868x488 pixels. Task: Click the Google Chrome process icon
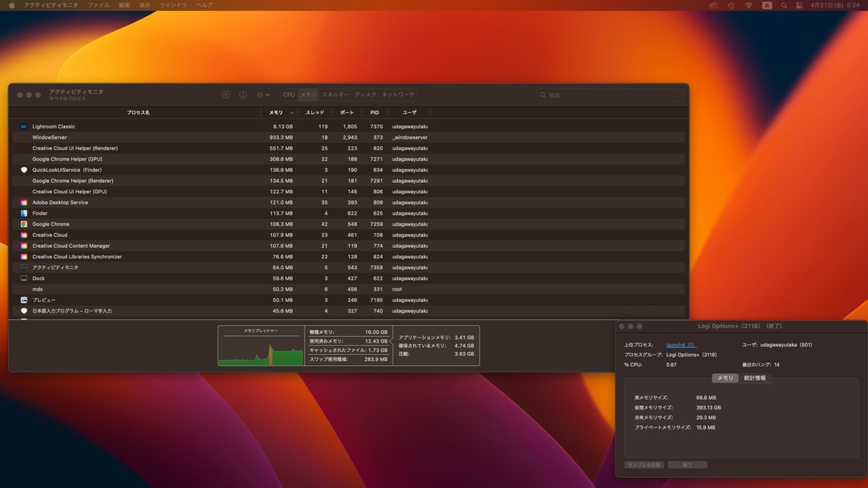click(24, 224)
